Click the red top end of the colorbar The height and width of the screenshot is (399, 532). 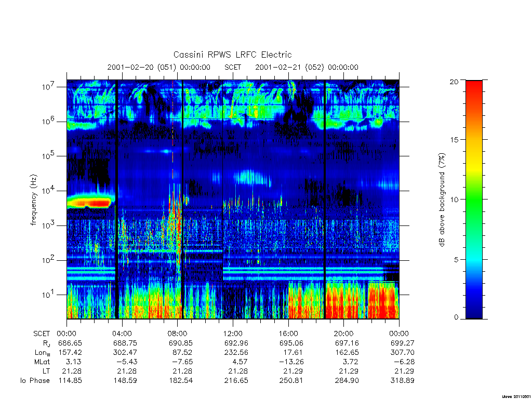(474, 85)
